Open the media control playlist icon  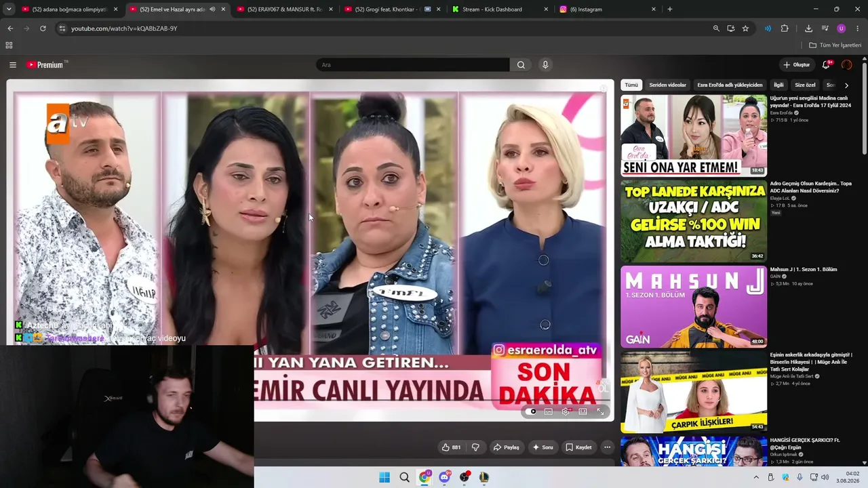point(825,28)
